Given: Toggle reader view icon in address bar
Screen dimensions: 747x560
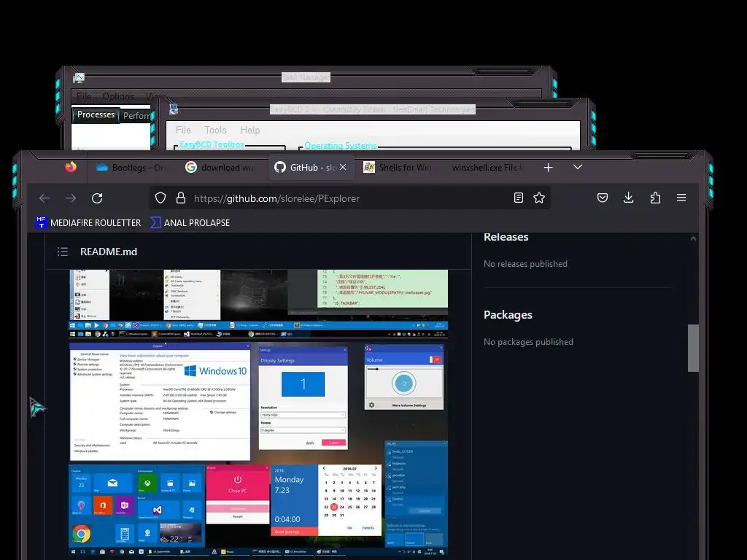Looking at the screenshot, I should click(x=519, y=198).
